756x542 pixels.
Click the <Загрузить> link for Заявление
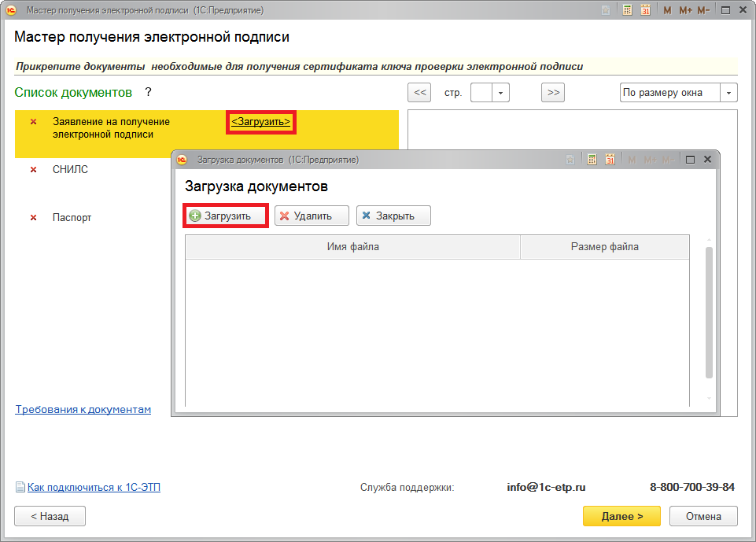coord(260,122)
